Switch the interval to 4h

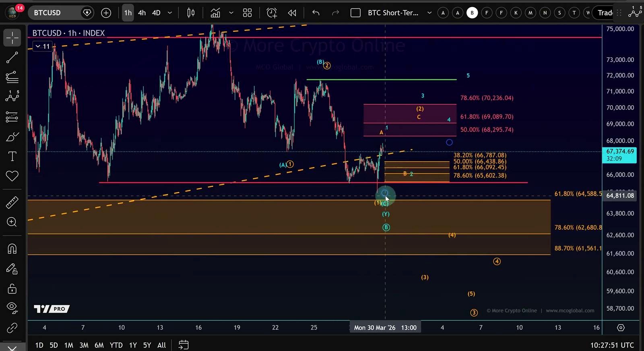[x=142, y=13]
